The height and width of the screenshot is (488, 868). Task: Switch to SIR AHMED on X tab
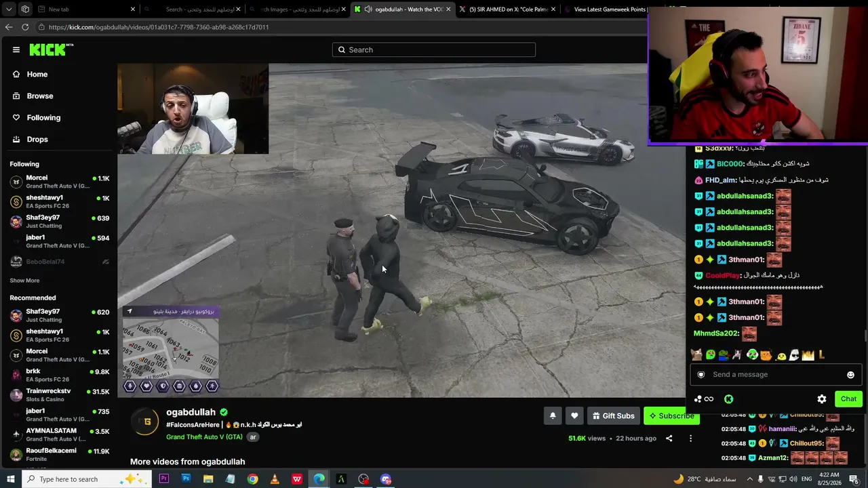(507, 9)
